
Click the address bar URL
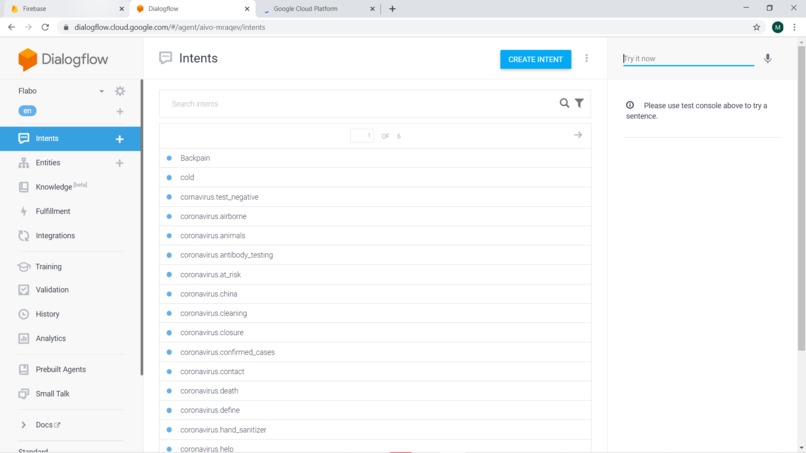click(x=170, y=27)
